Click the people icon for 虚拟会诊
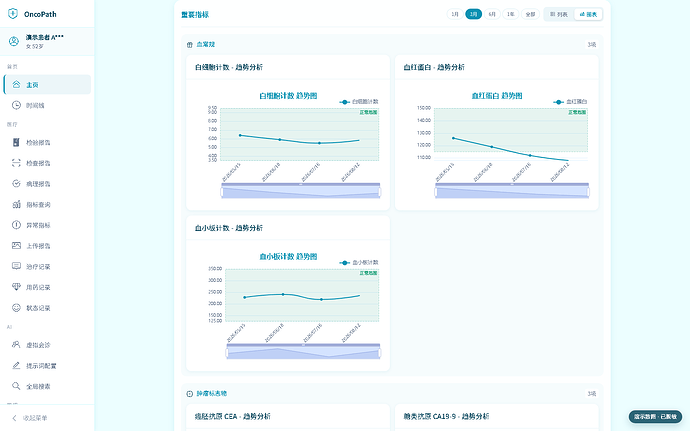This screenshot has height=431, width=690. [16, 345]
